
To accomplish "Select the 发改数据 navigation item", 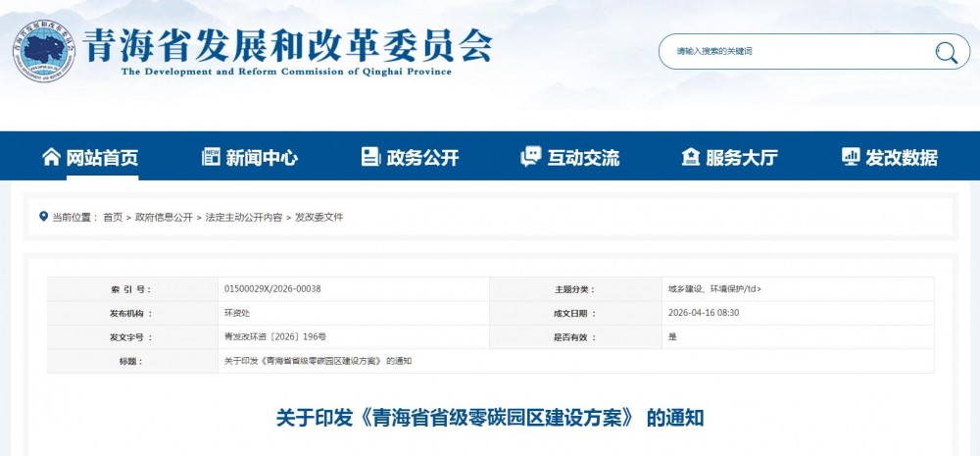I will 902,158.
